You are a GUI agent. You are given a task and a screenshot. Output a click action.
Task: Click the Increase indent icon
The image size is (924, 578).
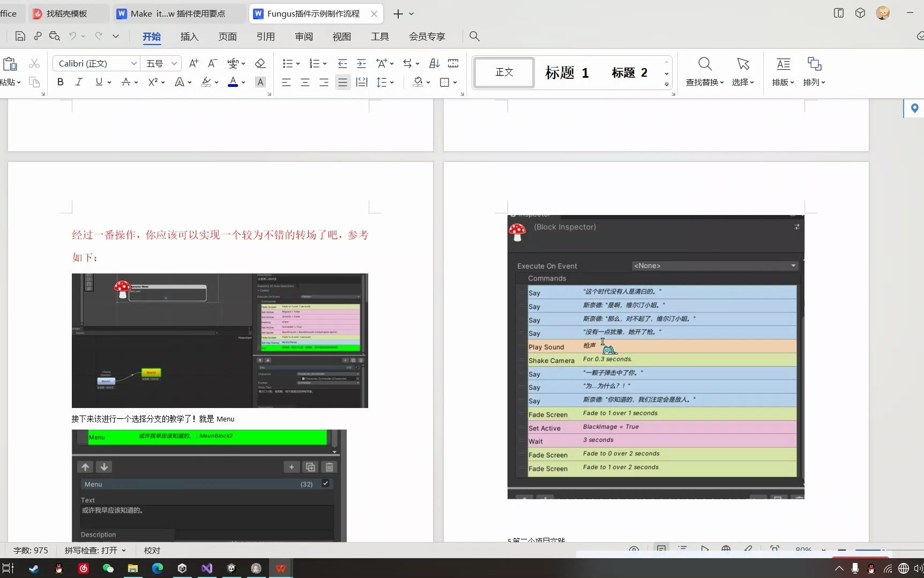point(361,63)
